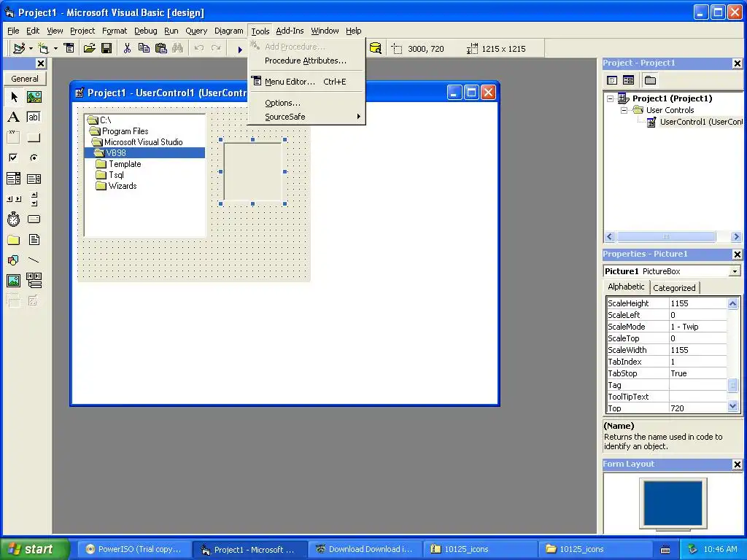The width and height of the screenshot is (747, 560).
Task: Select the Line control tool
Action: 34,260
